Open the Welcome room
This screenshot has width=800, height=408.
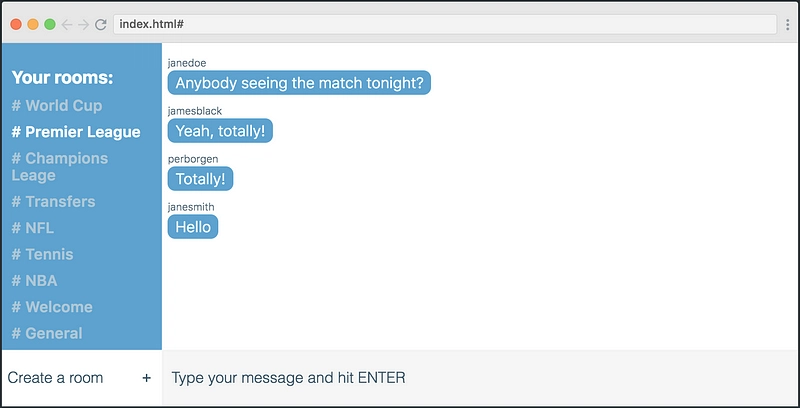(52, 307)
